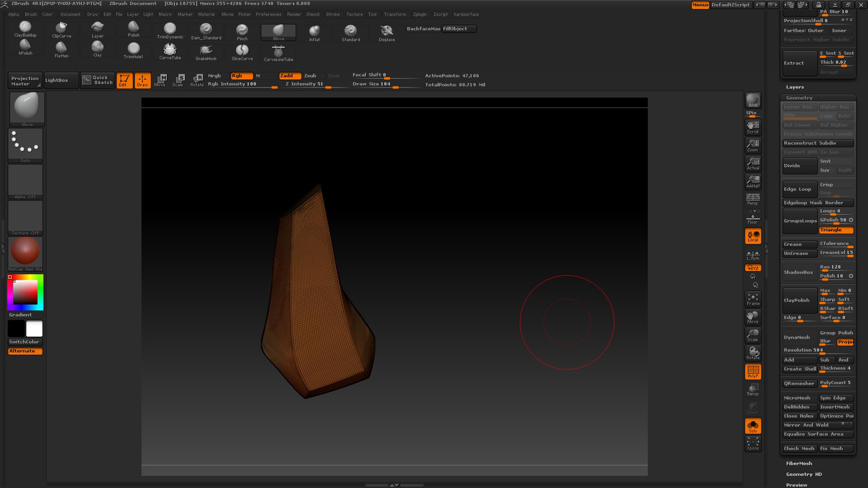Disable Solo mode

pyautogui.click(x=753, y=426)
